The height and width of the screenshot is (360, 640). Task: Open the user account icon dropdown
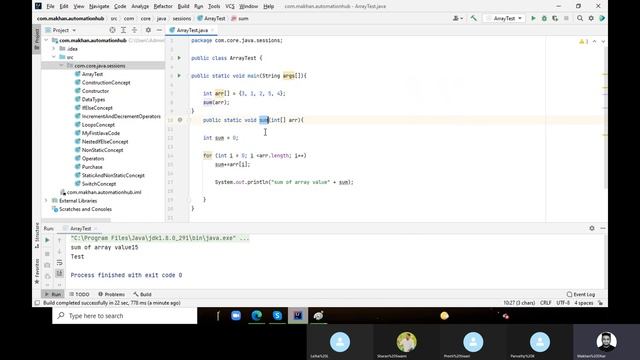[458, 18]
